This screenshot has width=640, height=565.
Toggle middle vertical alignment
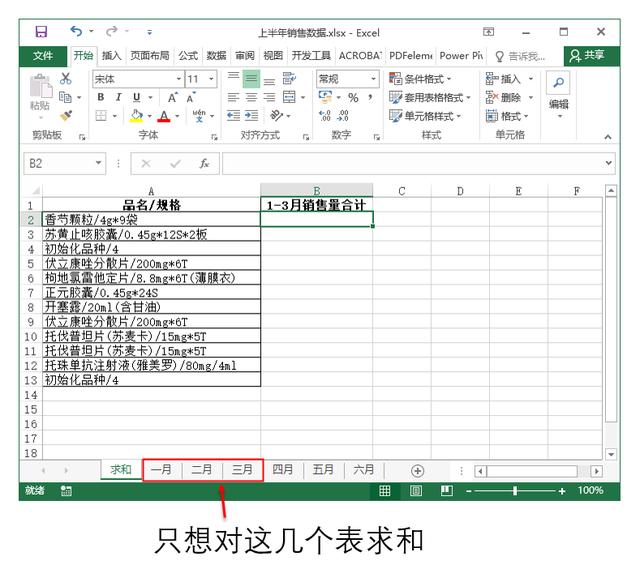point(251,78)
